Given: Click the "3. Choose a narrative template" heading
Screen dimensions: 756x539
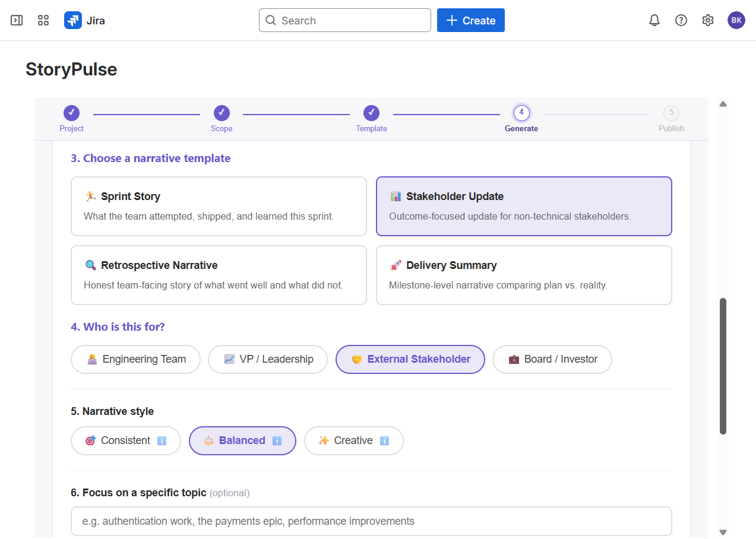Looking at the screenshot, I should coord(151,158).
